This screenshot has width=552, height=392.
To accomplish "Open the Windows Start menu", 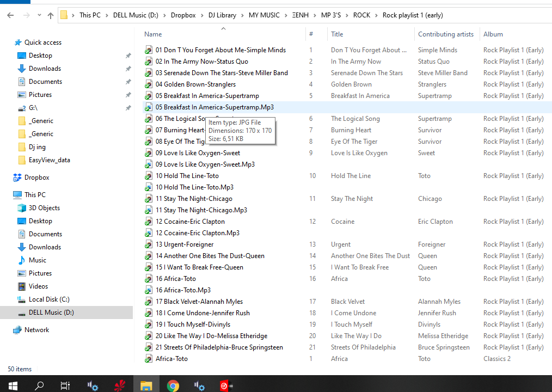I will tap(13, 385).
